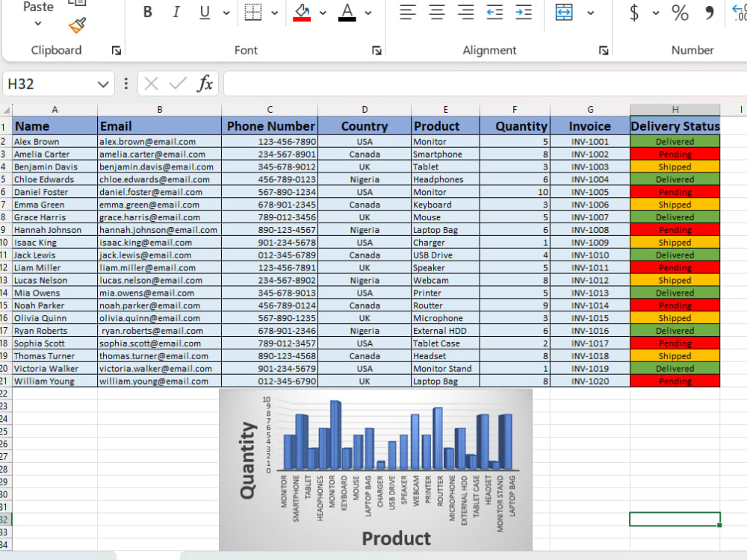The width and height of the screenshot is (747, 560).
Task: Open Clipboard dialog launcher
Action: (117, 51)
